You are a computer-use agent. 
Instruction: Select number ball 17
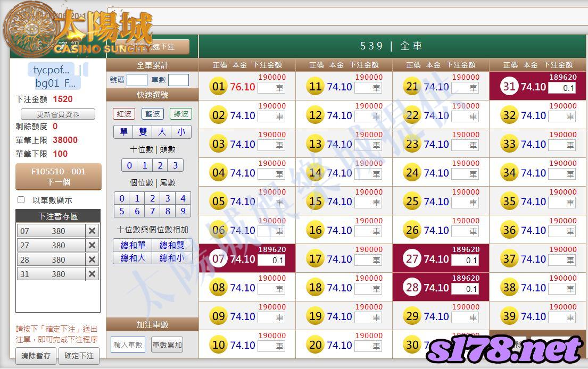point(316,258)
